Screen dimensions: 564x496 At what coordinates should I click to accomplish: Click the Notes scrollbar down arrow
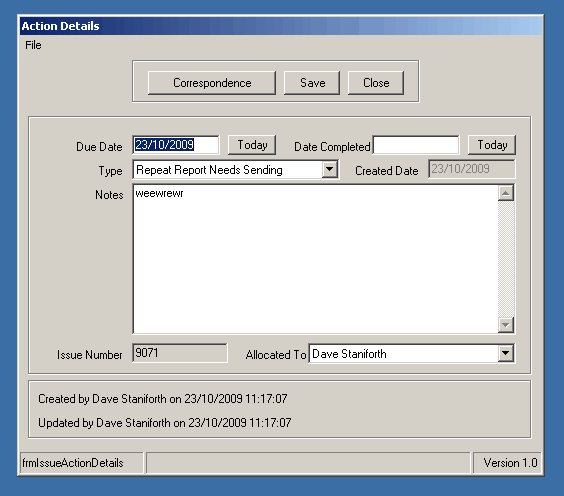[x=506, y=325]
